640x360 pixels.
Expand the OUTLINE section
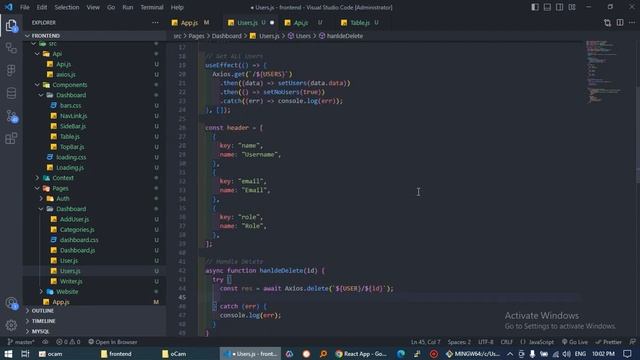tap(42, 311)
